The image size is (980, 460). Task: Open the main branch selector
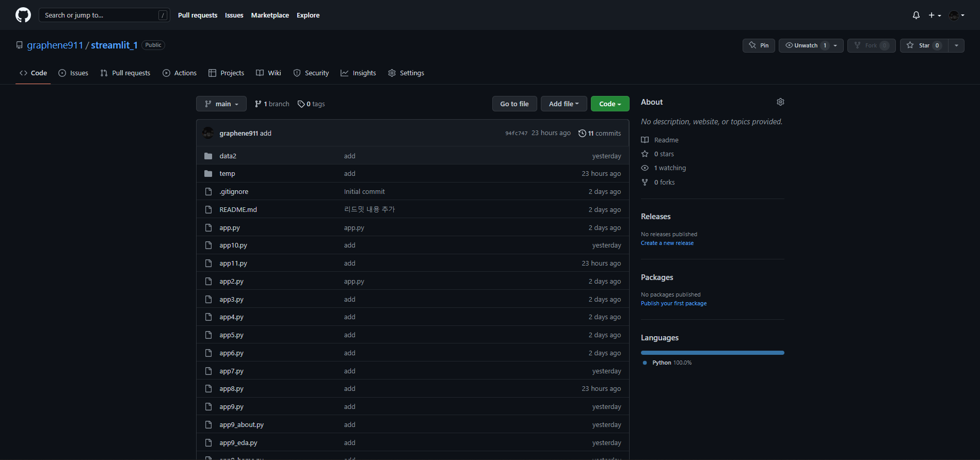221,104
